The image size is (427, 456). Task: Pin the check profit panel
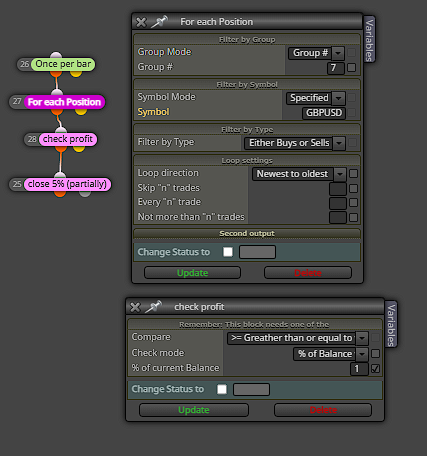153,307
